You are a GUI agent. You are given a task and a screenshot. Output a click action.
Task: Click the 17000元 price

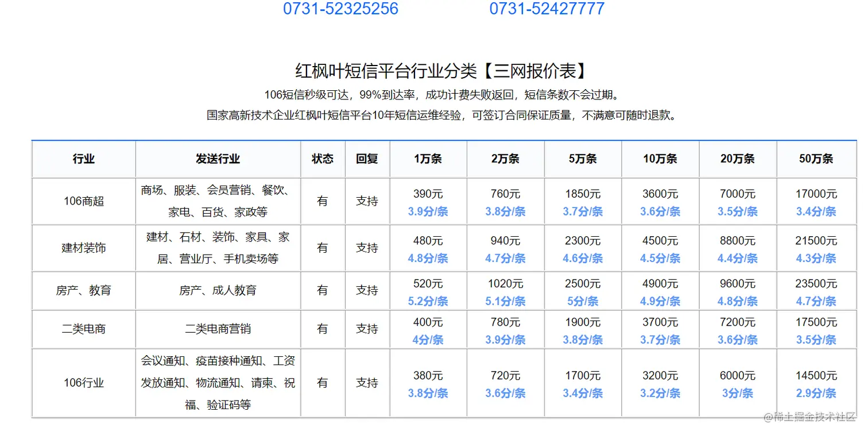click(x=816, y=194)
